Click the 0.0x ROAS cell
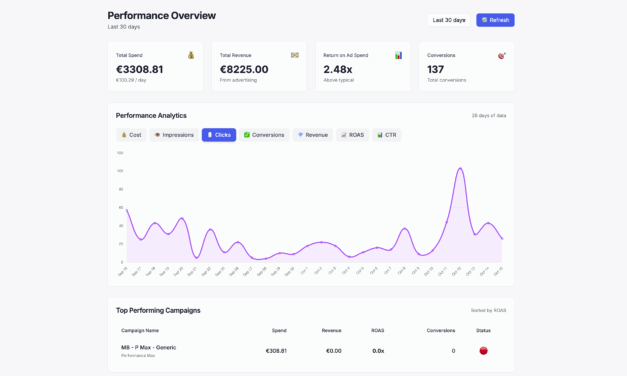Viewport: 627px width, 376px height. (x=378, y=351)
